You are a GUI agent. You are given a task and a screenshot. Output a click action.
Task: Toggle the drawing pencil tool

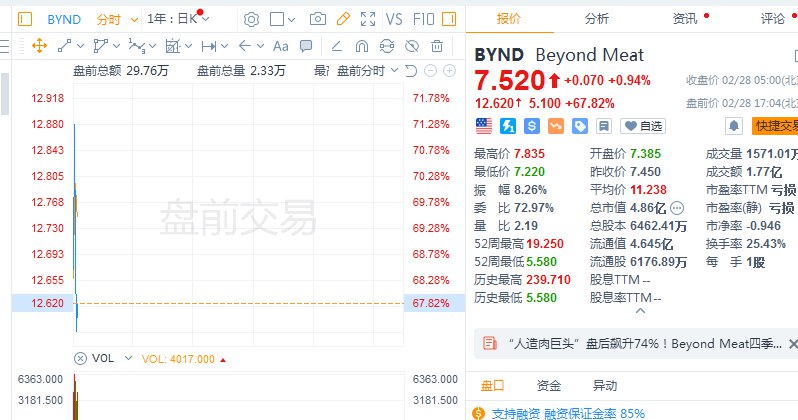click(x=343, y=19)
